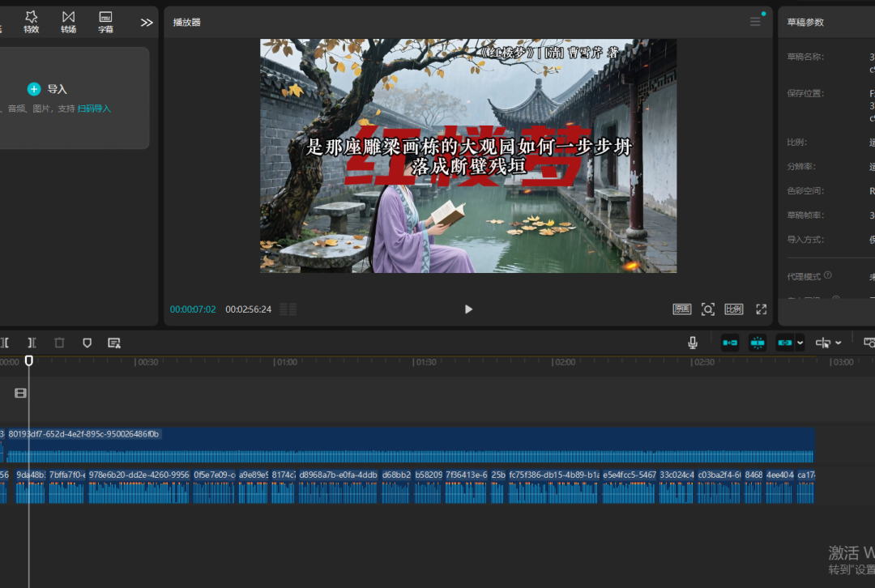The width and height of the screenshot is (875, 588).
Task: Click the 分辨率 label
Action: pos(800,166)
